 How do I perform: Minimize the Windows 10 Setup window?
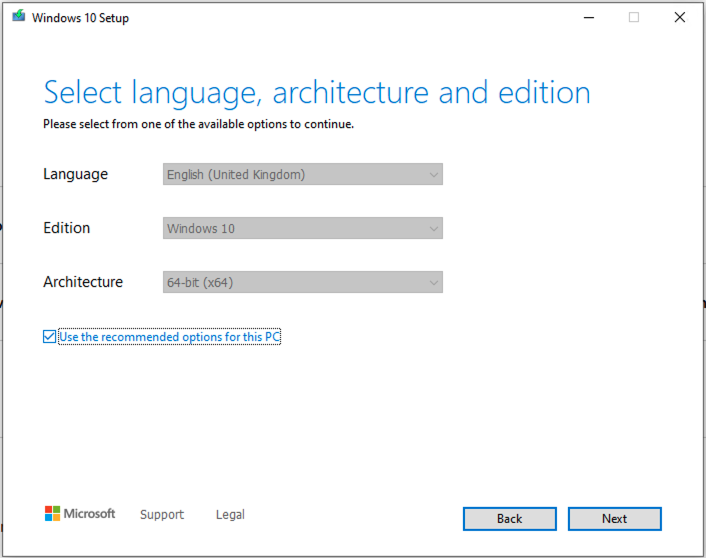[588, 18]
